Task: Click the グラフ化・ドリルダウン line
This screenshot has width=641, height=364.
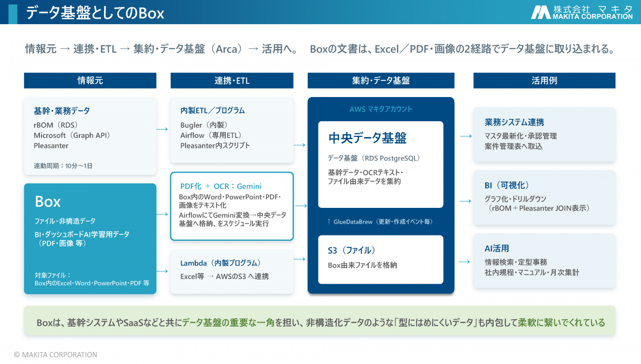Action: [x=515, y=199]
